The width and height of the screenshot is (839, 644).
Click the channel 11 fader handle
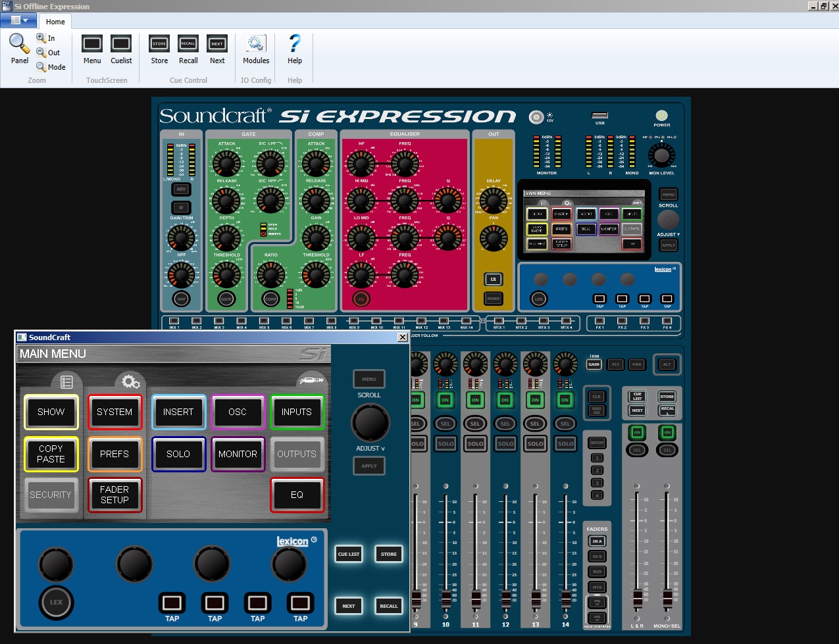[476, 599]
